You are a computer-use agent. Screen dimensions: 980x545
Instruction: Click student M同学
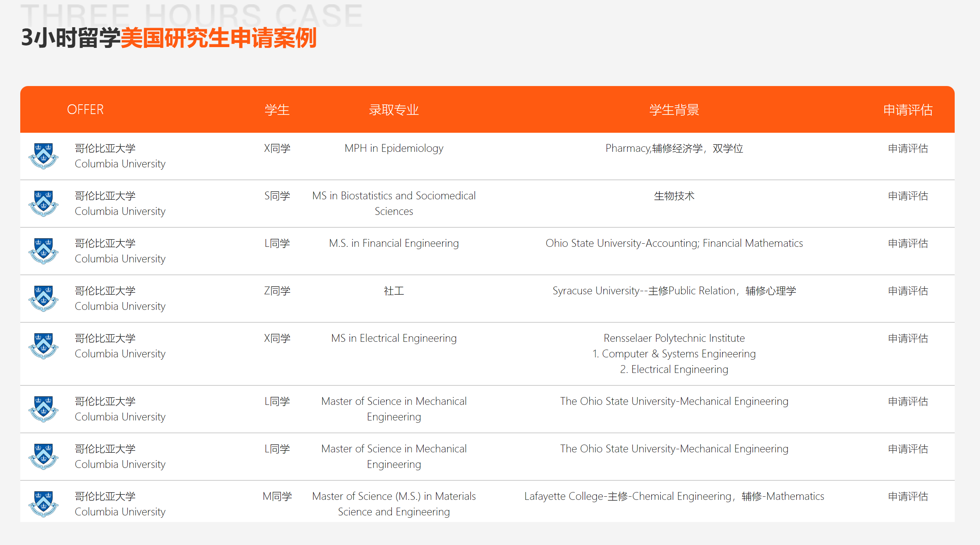point(277,496)
